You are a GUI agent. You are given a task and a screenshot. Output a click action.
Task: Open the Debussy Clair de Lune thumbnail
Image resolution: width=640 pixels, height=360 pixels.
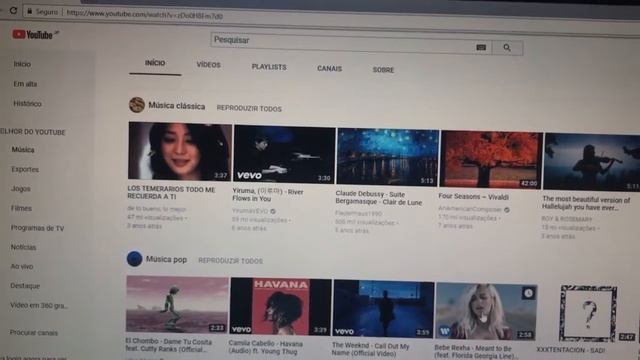pos(388,157)
